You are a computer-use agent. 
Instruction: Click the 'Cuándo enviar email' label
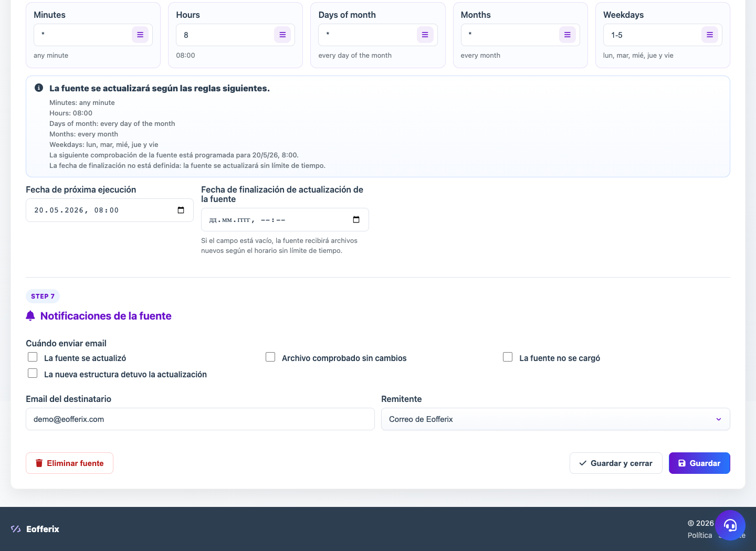point(66,343)
